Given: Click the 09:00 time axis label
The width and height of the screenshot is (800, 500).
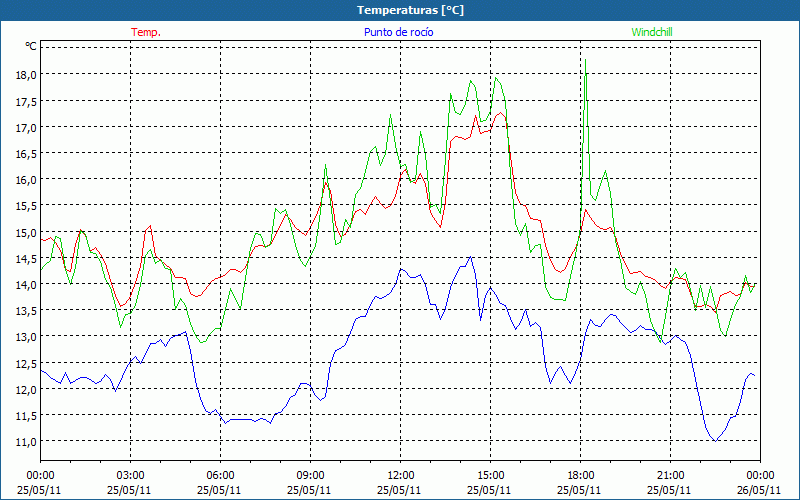Looking at the screenshot, I should (x=310, y=476).
